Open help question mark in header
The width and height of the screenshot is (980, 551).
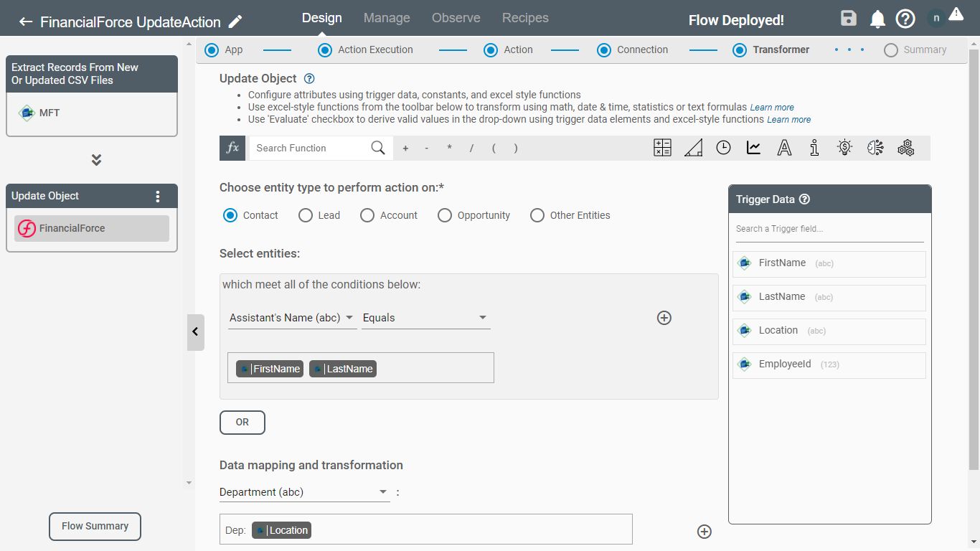click(x=905, y=19)
